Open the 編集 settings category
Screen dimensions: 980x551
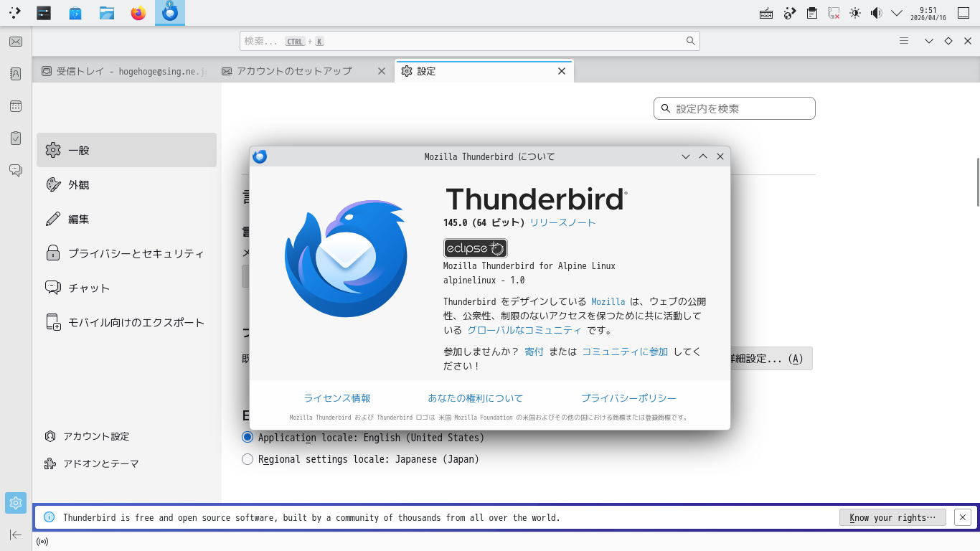coord(126,219)
